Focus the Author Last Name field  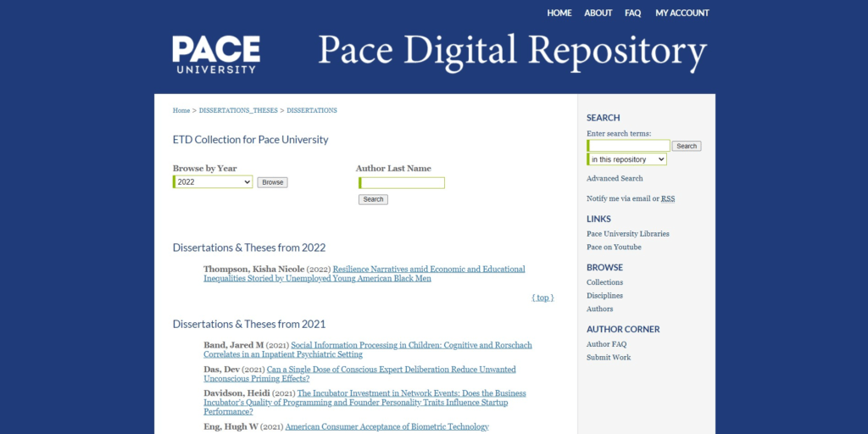tap(401, 183)
